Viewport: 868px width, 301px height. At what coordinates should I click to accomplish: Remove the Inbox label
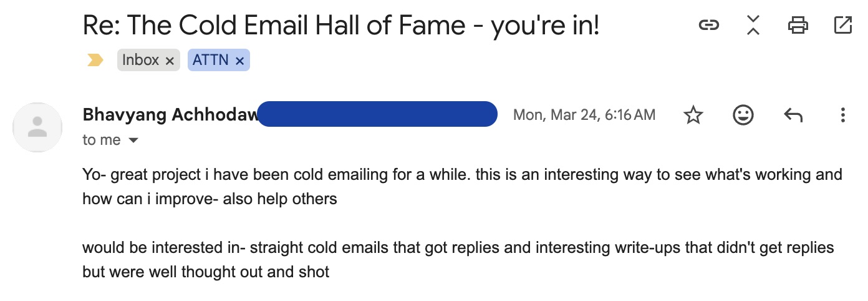pyautogui.click(x=170, y=61)
